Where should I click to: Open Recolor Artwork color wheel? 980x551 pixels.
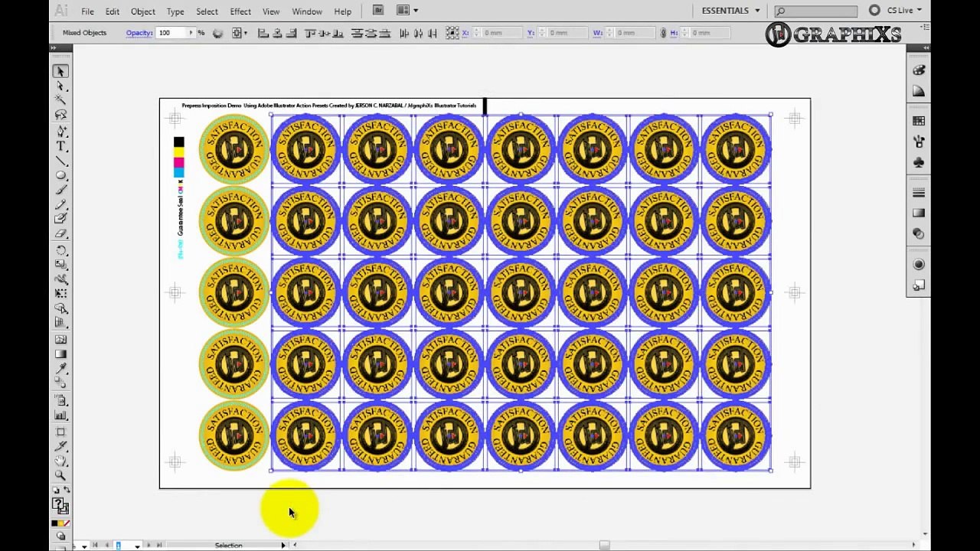click(x=218, y=33)
